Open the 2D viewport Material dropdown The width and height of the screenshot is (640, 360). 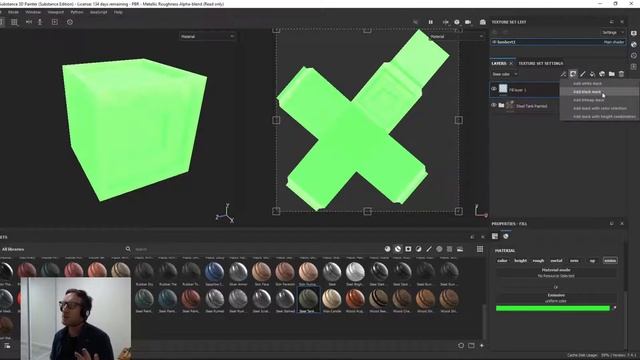(456, 36)
